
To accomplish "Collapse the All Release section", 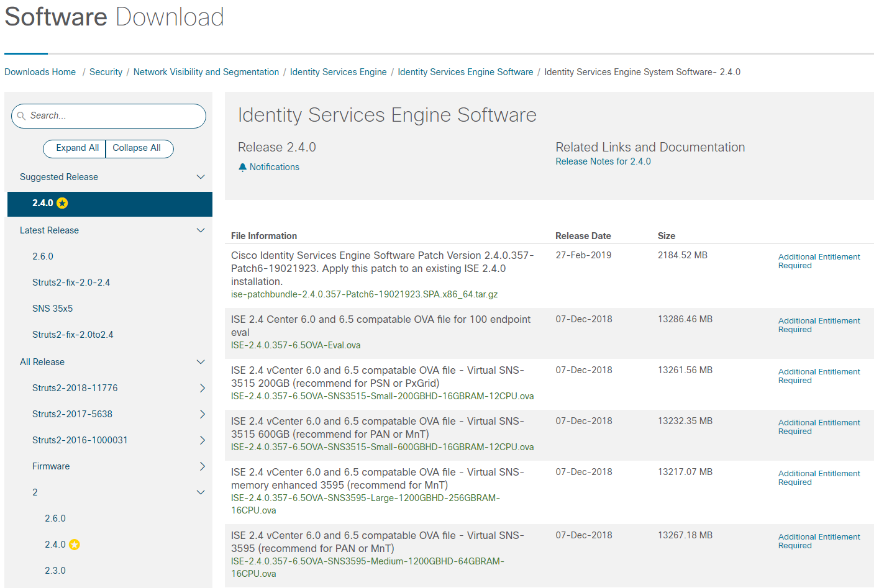I will click(x=200, y=361).
